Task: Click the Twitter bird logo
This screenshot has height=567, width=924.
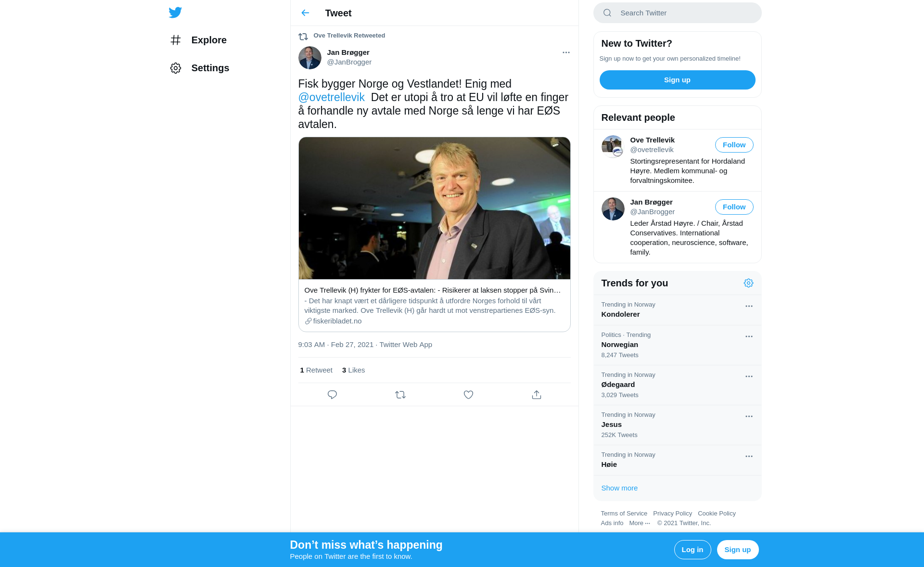Action: pyautogui.click(x=175, y=13)
